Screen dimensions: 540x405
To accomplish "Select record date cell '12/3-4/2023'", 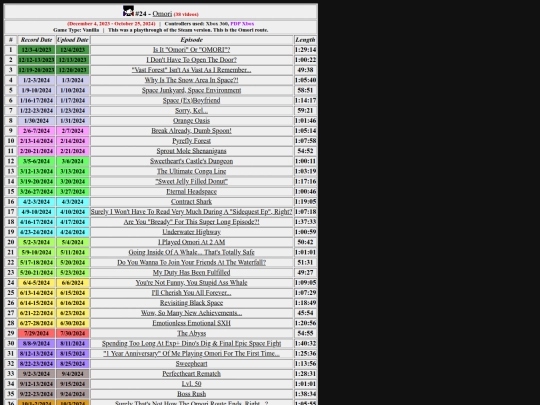I will point(37,50).
